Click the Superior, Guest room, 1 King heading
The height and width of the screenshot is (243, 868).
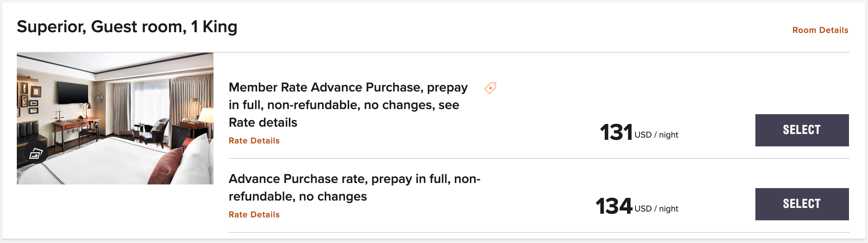(x=127, y=27)
